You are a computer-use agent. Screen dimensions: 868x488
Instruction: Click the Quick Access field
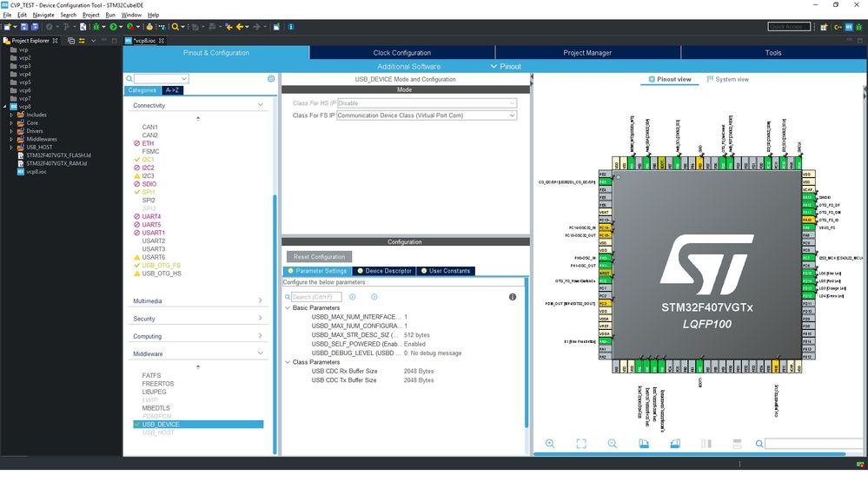[790, 27]
